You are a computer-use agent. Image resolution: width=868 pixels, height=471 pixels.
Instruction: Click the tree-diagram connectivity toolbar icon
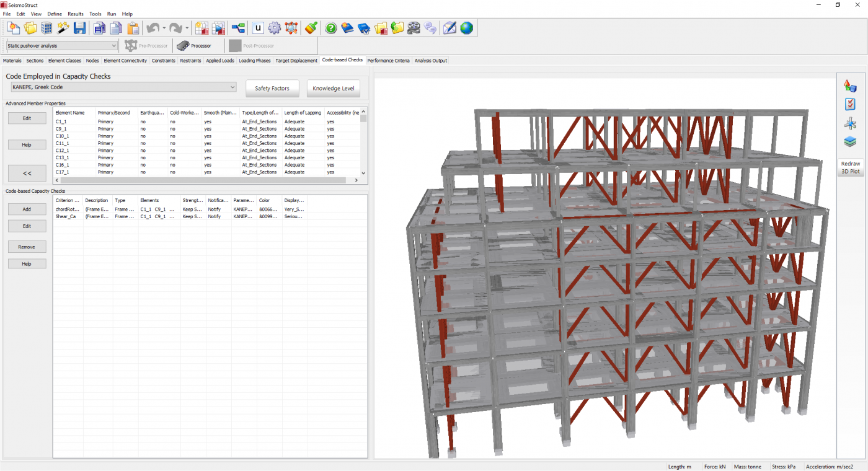tap(238, 28)
